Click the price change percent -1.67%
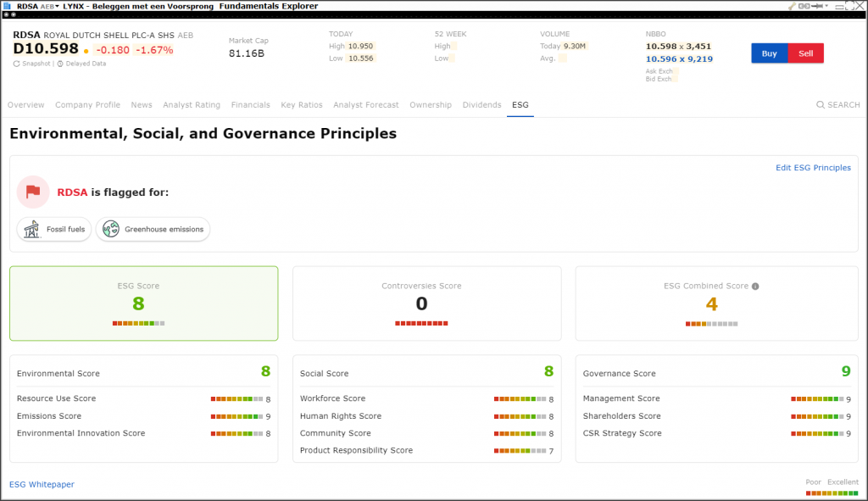 point(154,50)
